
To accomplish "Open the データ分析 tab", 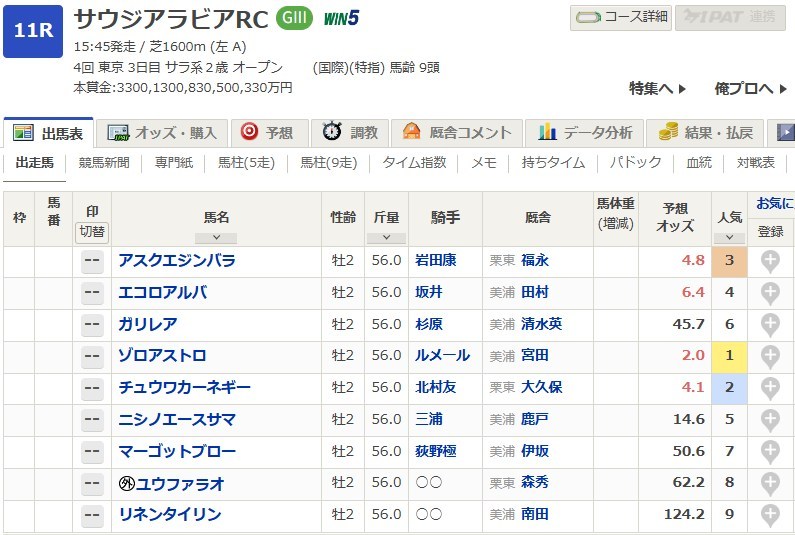I will point(585,132).
